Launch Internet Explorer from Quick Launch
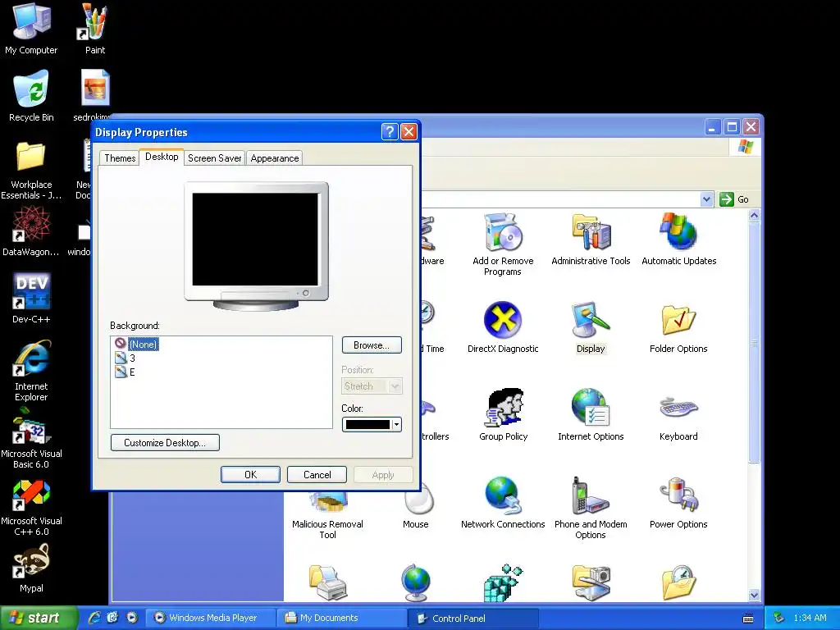Viewport: 840px width, 630px height. (x=94, y=618)
